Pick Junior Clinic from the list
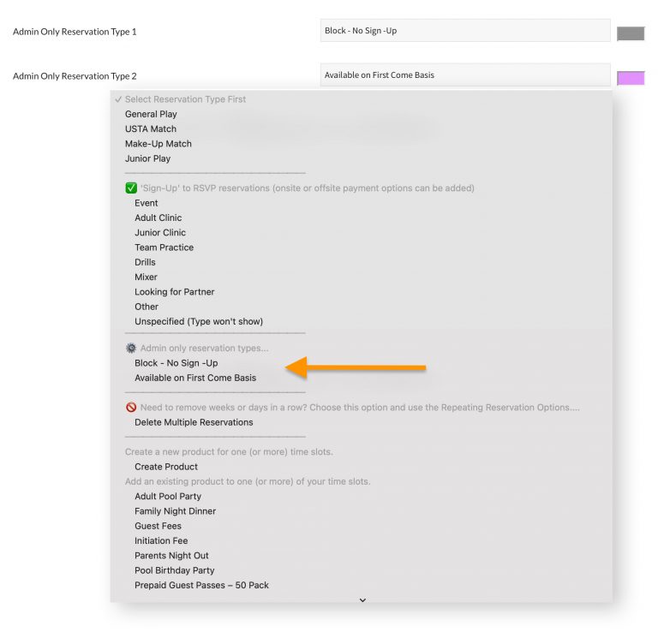This screenshot has width=658, height=644. [x=160, y=232]
